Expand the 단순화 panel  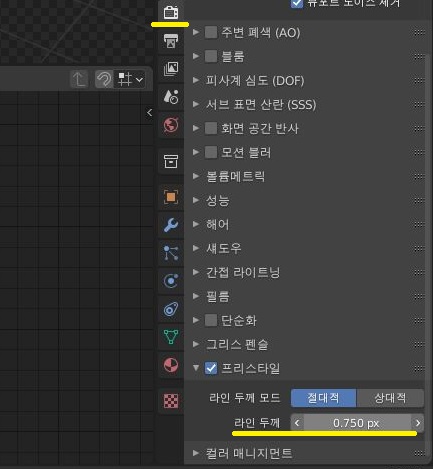pyautogui.click(x=196, y=320)
